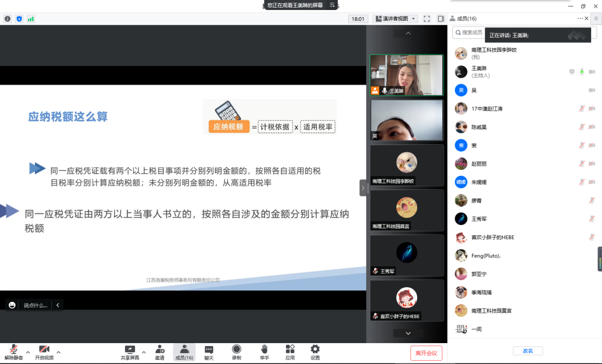Expand options arrow beside 共享屏幕
Screen dimensions: 602x364
pos(144,353)
